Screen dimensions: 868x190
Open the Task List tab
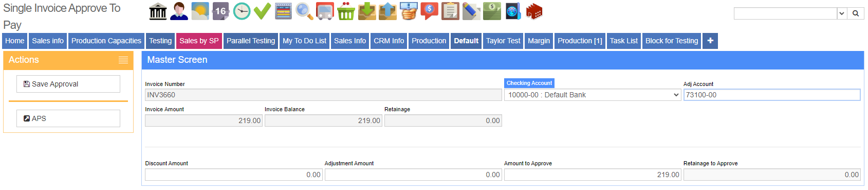click(624, 41)
